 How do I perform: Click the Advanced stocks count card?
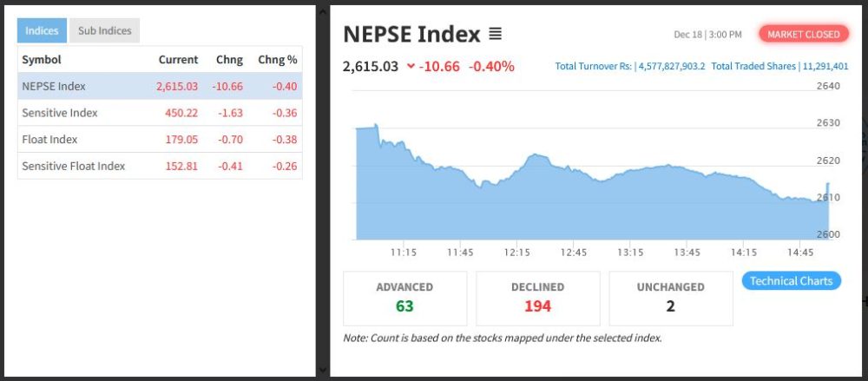click(x=404, y=297)
